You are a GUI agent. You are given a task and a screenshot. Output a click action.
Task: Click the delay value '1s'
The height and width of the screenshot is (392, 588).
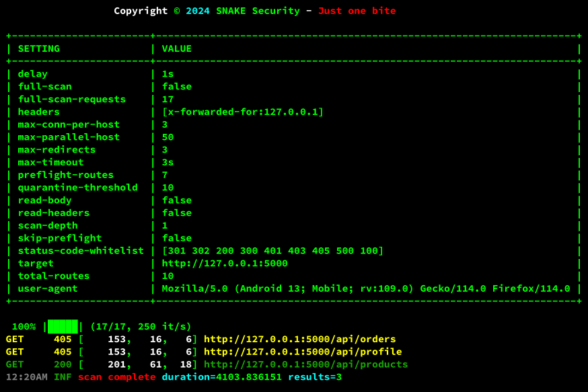pyautogui.click(x=168, y=74)
